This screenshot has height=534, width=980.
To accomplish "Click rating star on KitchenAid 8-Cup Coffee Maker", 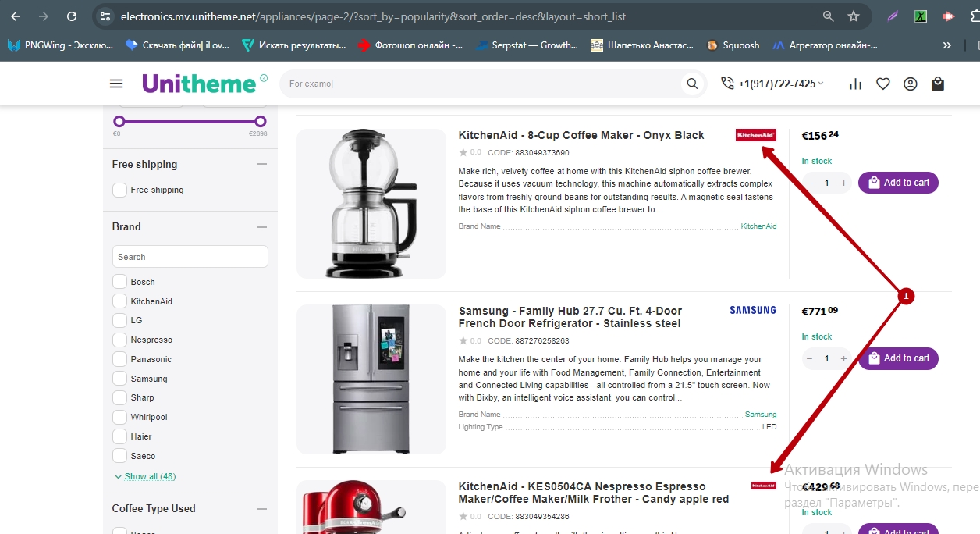I will point(463,153).
